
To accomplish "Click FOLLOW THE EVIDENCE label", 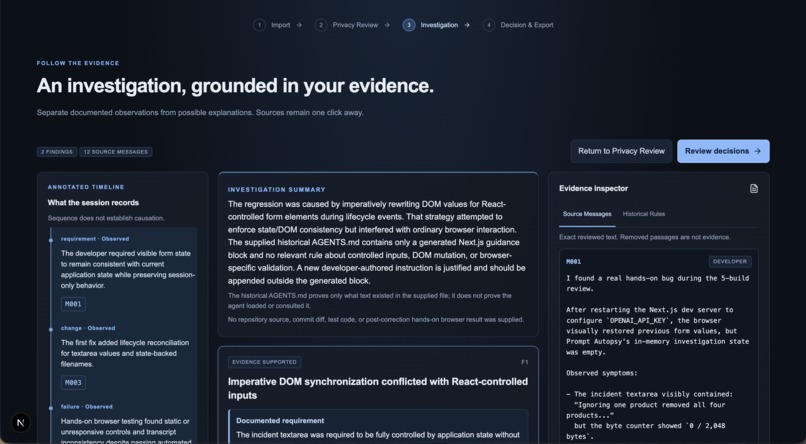I will click(78, 63).
